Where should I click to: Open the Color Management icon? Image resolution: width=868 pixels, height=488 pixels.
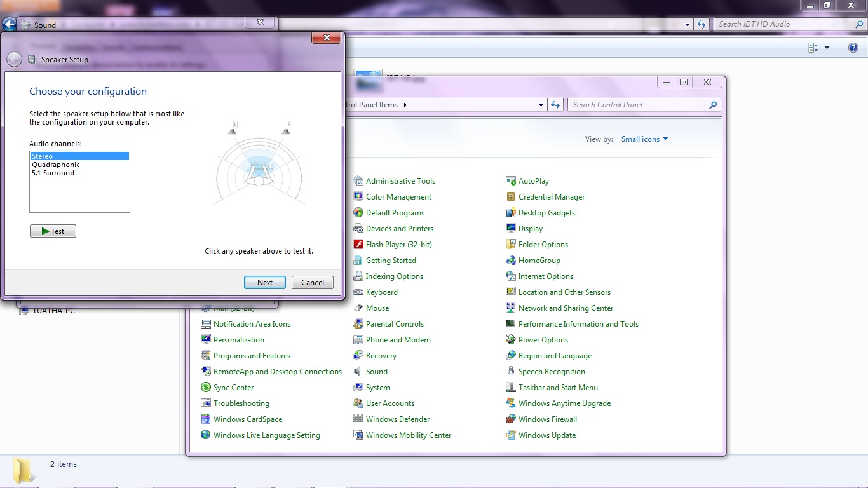(x=358, y=197)
